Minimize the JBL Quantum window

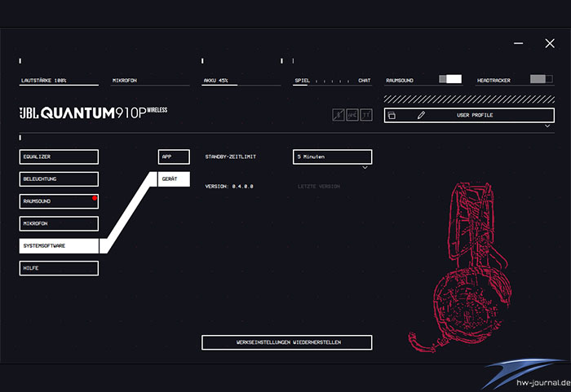coord(518,43)
